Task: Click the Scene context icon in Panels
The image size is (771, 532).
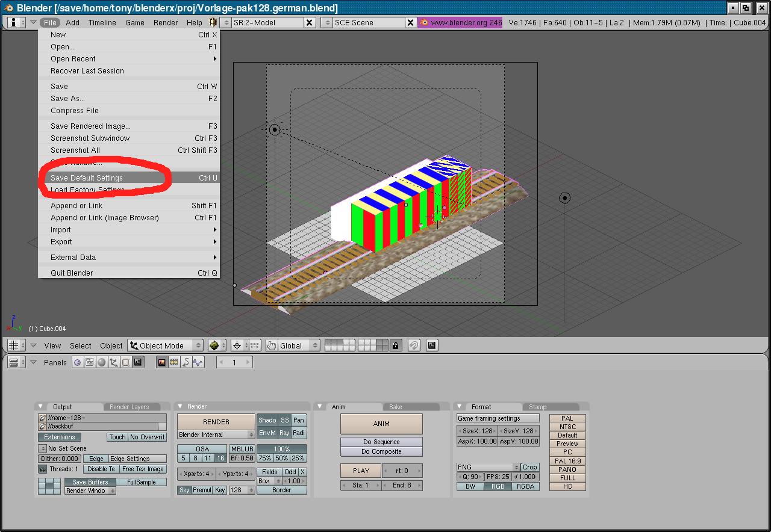Action: [x=138, y=362]
